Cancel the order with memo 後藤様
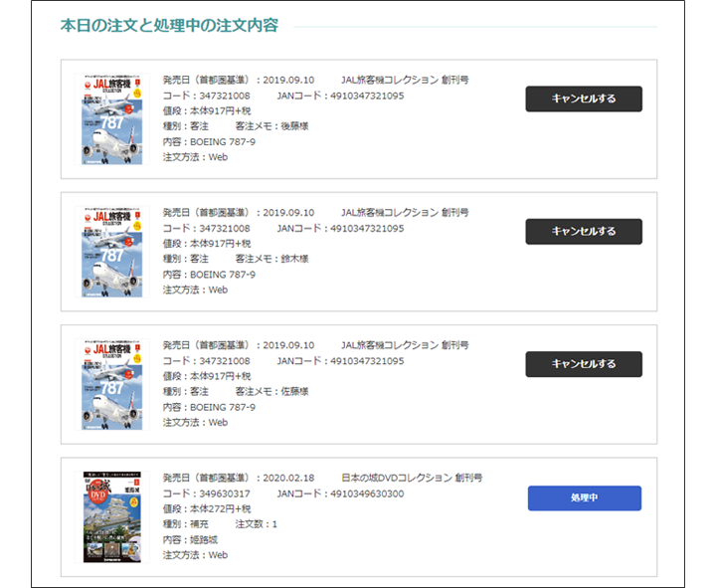Screen dimensions: 716x588 click(584, 98)
